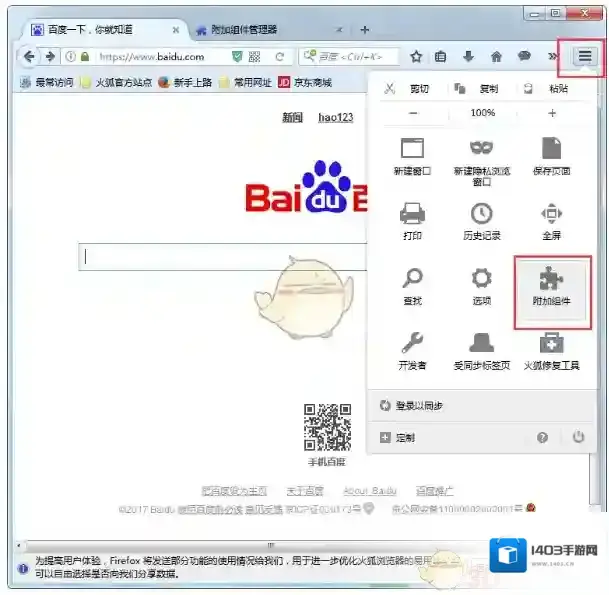Reset zoom via the 100% label
This screenshot has width=609, height=595.
click(483, 113)
